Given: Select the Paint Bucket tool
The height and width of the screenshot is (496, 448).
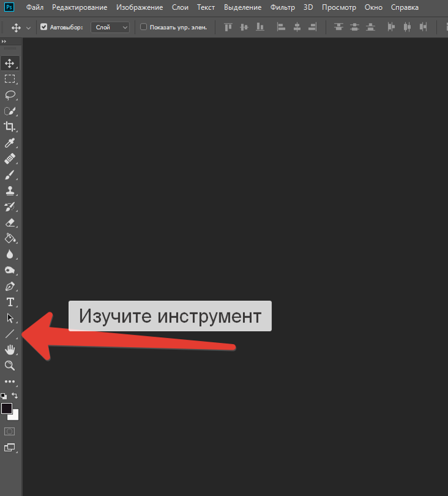Looking at the screenshot, I should pos(10,238).
